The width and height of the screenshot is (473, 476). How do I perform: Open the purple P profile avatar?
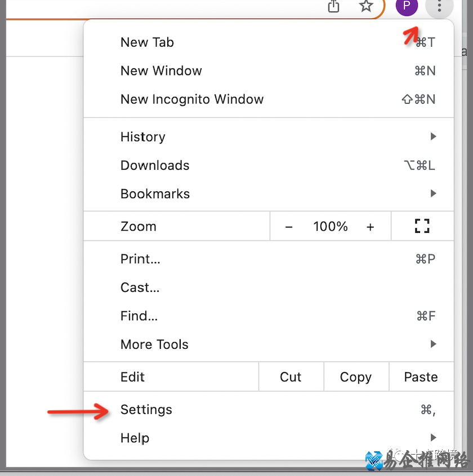407,7
